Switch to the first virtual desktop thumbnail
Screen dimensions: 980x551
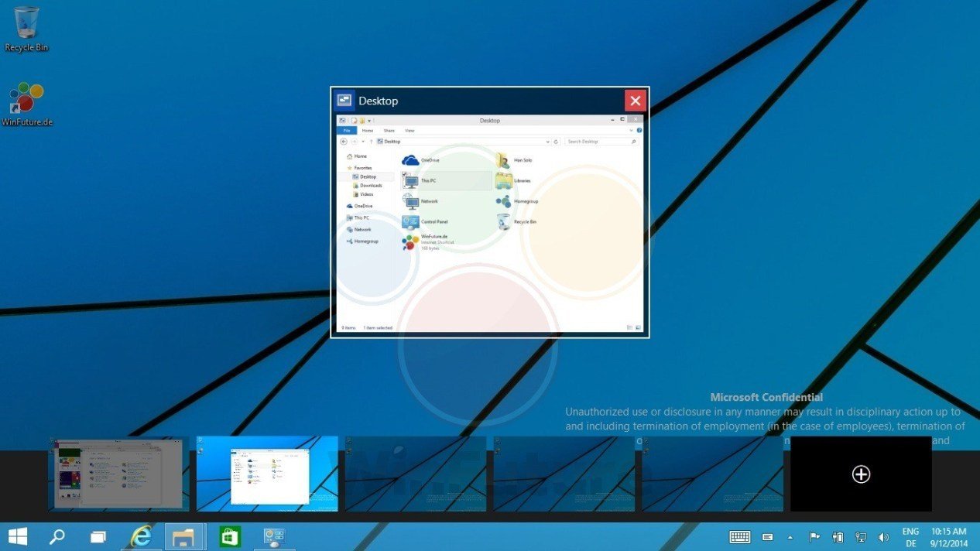(118, 474)
